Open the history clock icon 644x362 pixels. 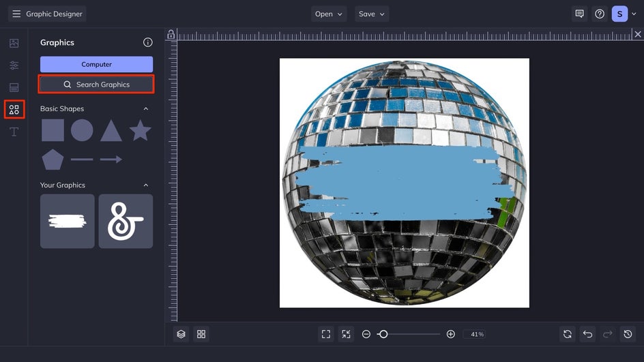628,334
